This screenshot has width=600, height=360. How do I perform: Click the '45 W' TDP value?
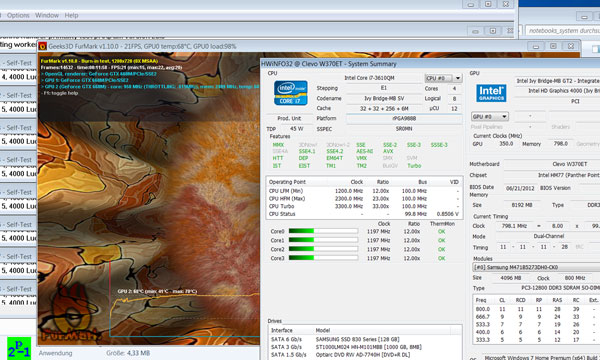pyautogui.click(x=296, y=129)
